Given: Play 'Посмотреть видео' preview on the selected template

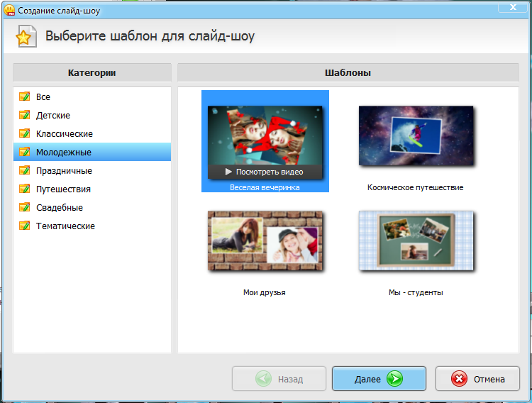Looking at the screenshot, I should [x=265, y=172].
